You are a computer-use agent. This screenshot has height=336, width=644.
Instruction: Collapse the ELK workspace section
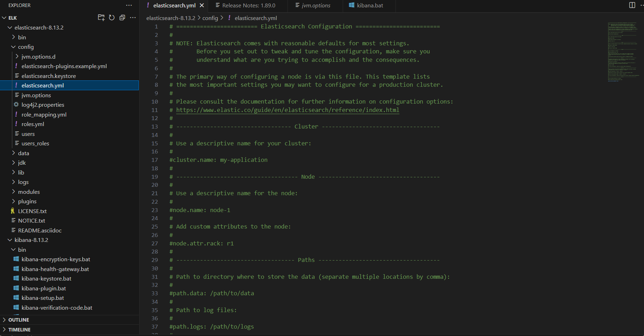click(x=4, y=18)
